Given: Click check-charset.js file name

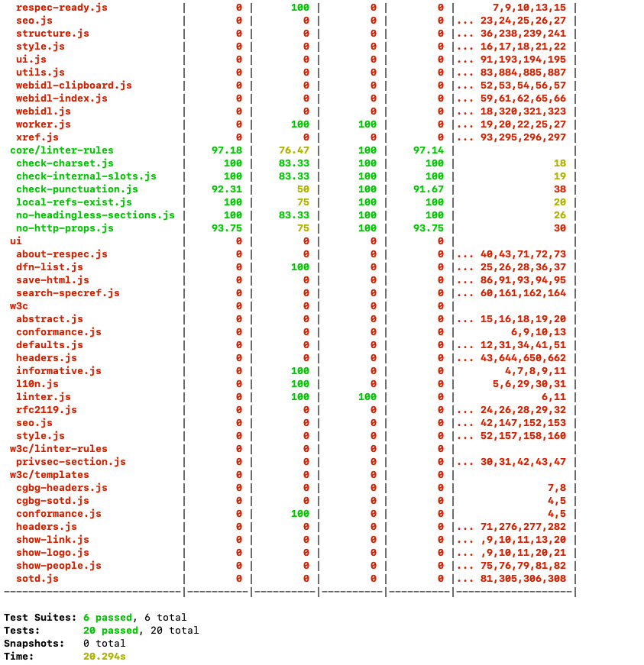Looking at the screenshot, I should tap(64, 163).
